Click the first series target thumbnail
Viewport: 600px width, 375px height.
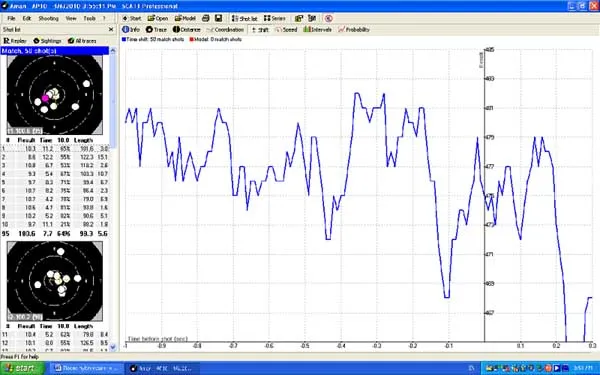click(55, 95)
